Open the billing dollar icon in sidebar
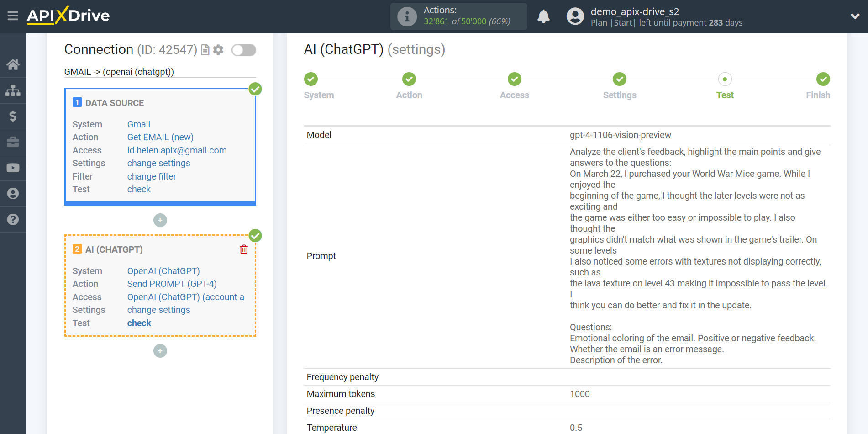The width and height of the screenshot is (868, 434). click(13, 116)
